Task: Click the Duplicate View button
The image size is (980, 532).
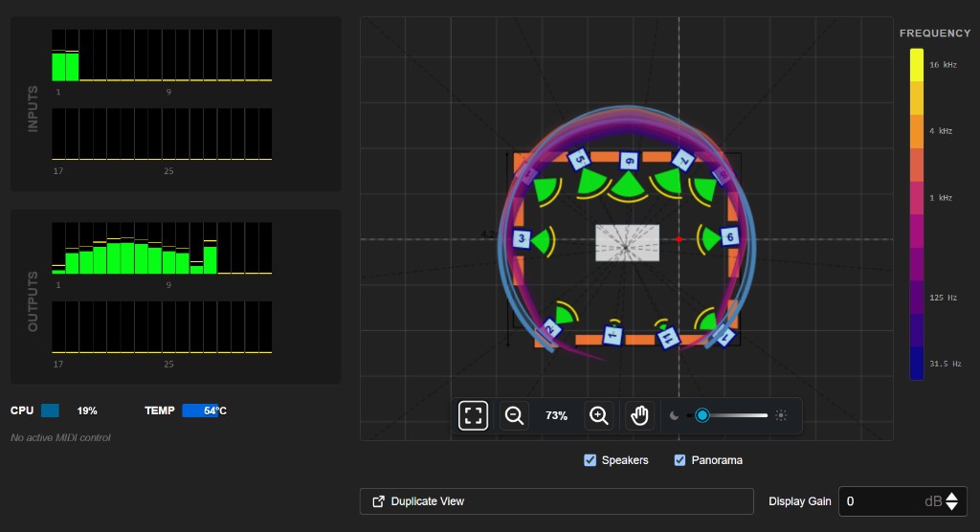Action: click(556, 501)
